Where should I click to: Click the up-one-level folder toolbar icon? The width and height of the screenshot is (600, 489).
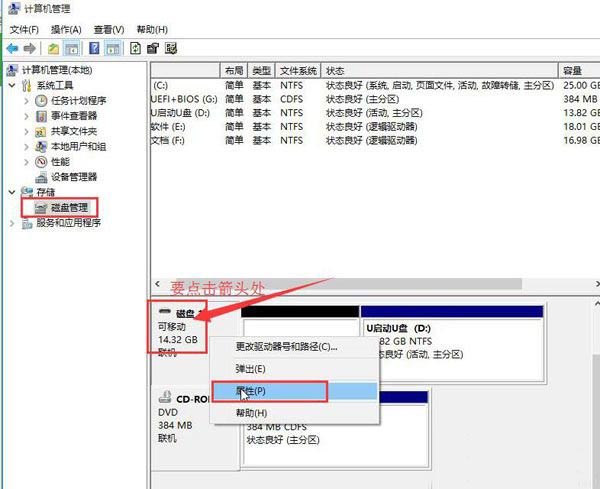[53, 47]
